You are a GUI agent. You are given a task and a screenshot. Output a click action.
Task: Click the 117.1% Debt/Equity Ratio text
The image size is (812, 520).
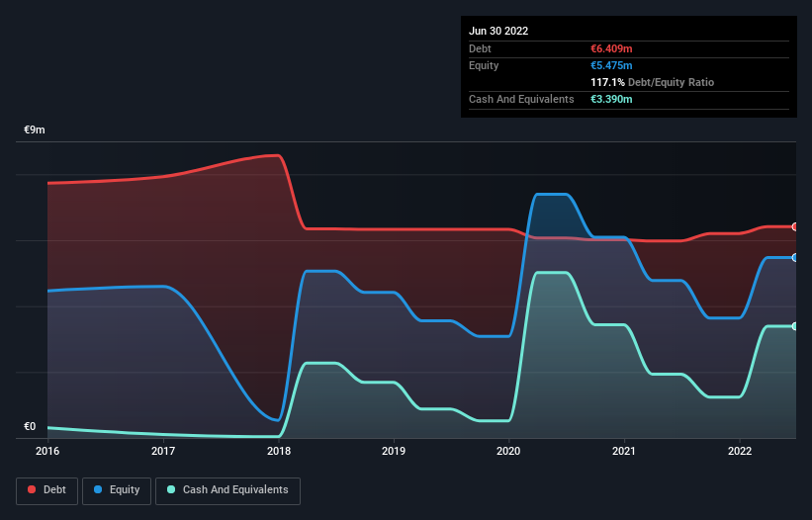coord(653,82)
